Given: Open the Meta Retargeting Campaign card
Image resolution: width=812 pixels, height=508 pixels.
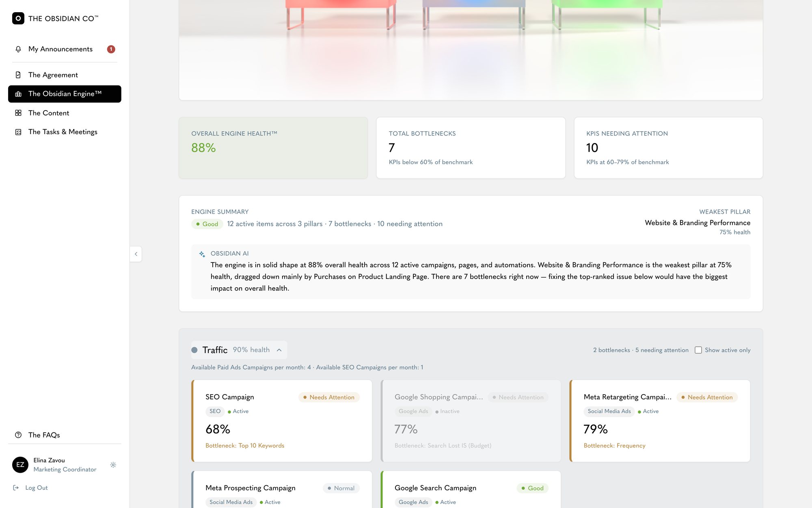Looking at the screenshot, I should tap(660, 421).
